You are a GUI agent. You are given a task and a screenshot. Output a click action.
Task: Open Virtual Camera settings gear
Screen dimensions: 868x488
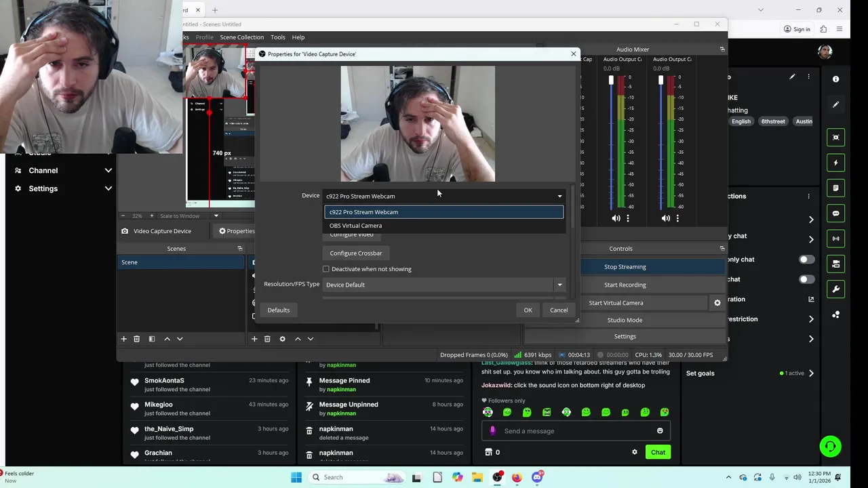tap(717, 303)
